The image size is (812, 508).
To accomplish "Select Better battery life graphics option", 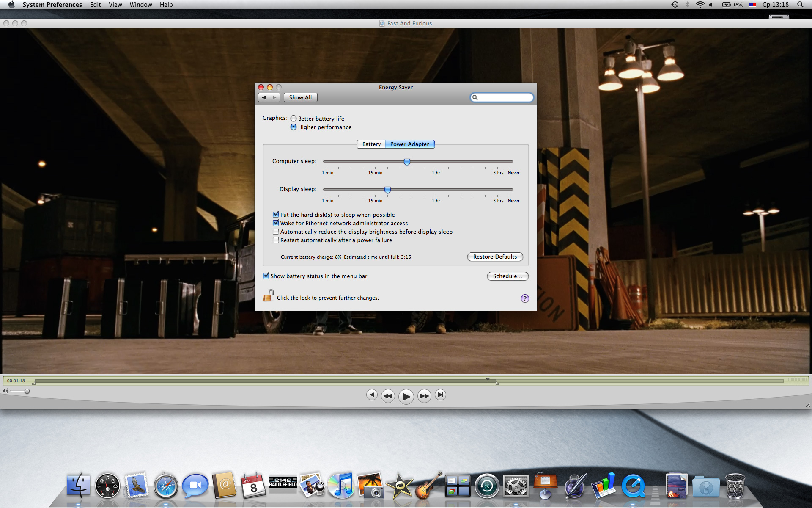I will coord(294,119).
